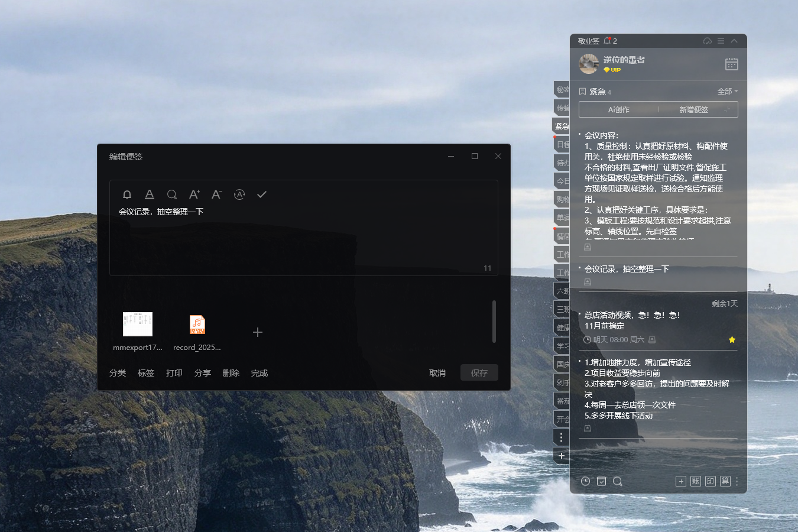Screen dimensions: 798x532
Task: Open the hamburger menu in the panel header
Action: pos(721,41)
